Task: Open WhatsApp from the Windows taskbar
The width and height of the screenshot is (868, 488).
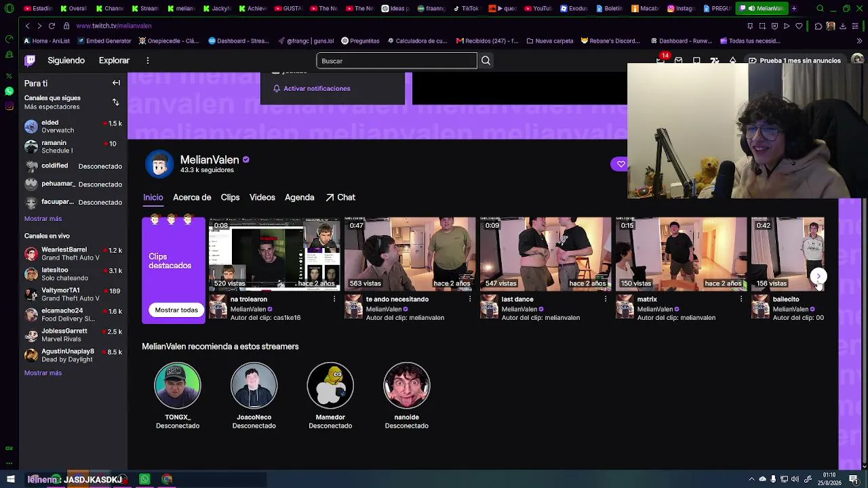Action: pyautogui.click(x=144, y=479)
